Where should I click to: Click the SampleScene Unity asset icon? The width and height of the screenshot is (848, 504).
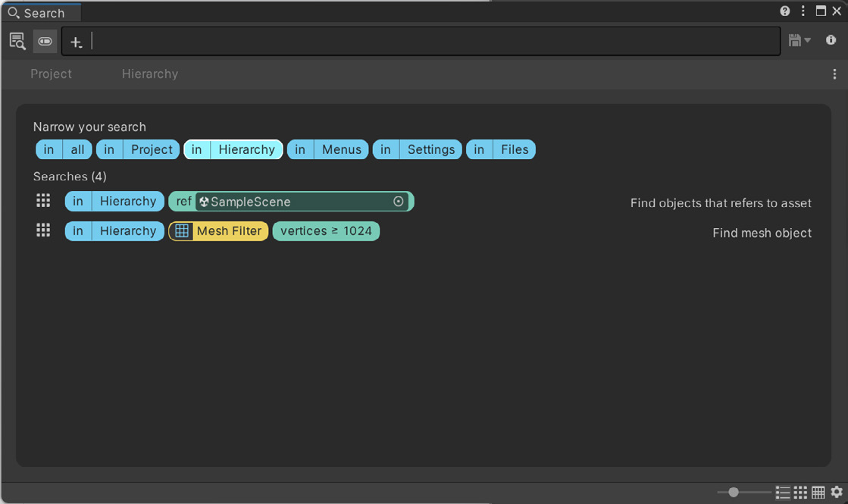coord(204,202)
